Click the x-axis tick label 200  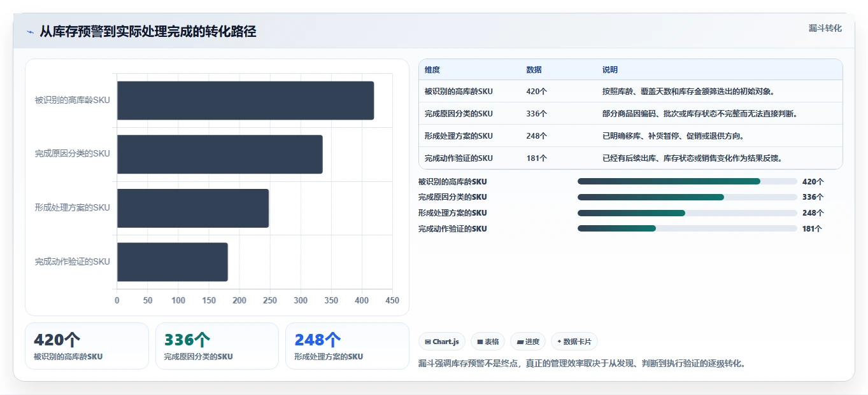(x=239, y=301)
